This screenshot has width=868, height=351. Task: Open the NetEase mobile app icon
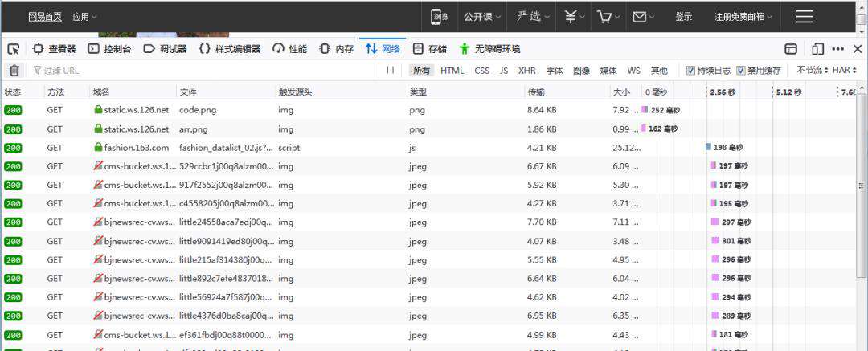440,17
